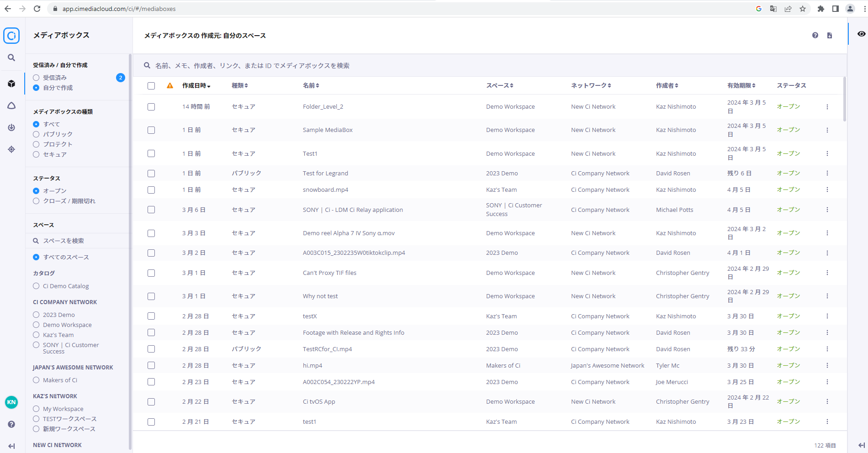Screen dimensions: 868x453
Task: Collapse the left sidebar arrow icon
Action: tap(11, 446)
